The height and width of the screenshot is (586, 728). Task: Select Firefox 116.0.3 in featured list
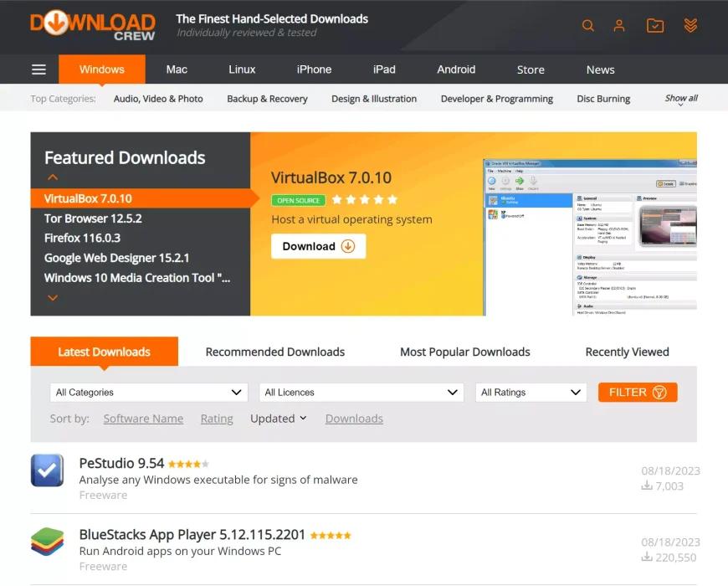[x=82, y=238]
